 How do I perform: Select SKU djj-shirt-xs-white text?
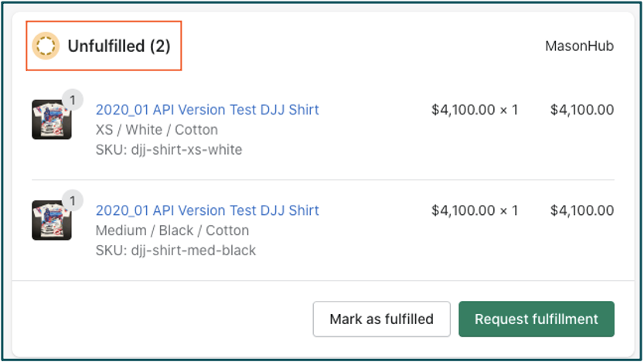point(169,149)
